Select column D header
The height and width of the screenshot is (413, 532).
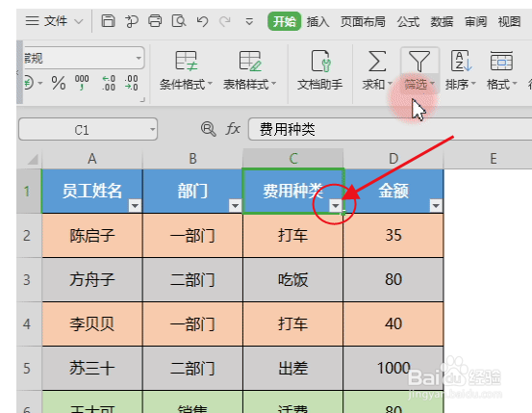[393, 159]
